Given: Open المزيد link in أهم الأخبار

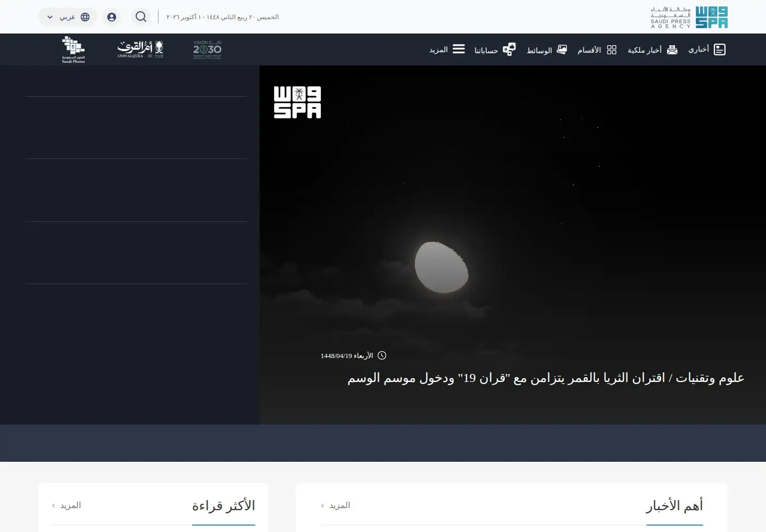Looking at the screenshot, I should 336,505.
